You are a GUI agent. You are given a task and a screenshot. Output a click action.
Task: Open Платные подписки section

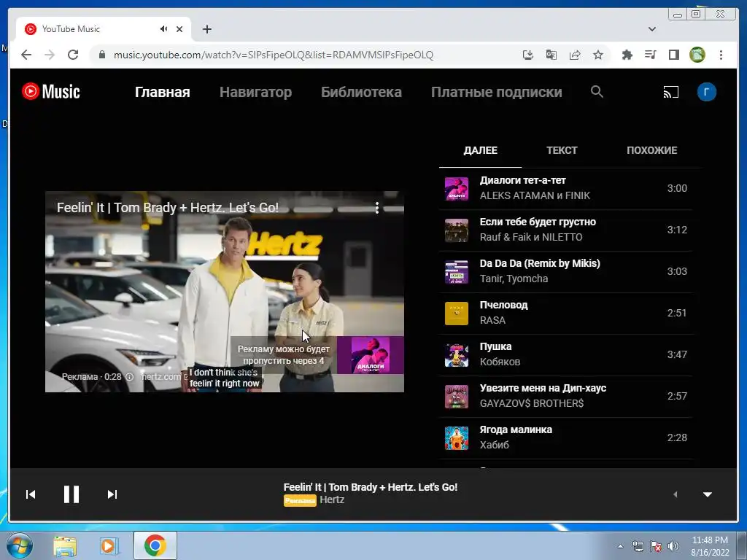pos(496,92)
